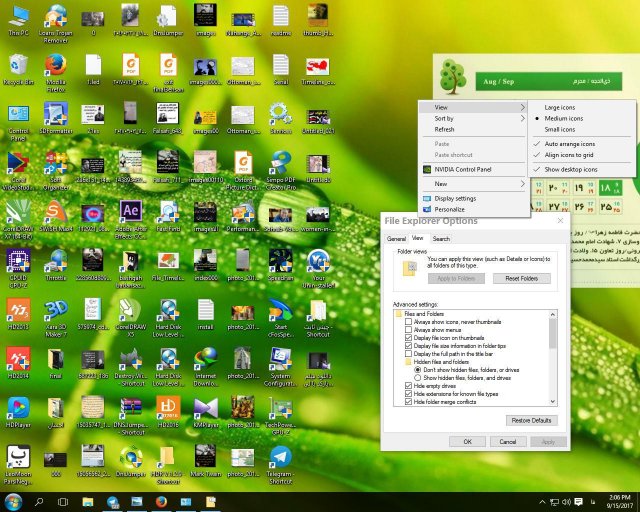640x512 pixels.
Task: Select the CorelDRAW X5 desktop shortcut
Action: (130, 310)
